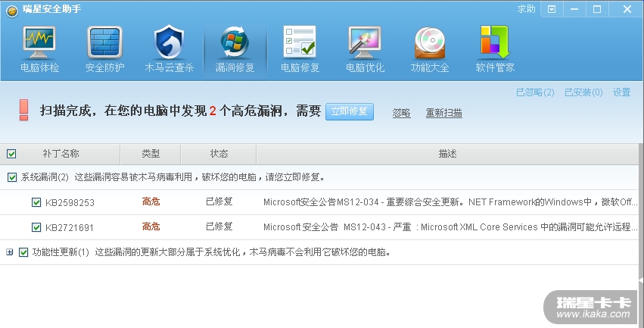This screenshot has width=644, height=328.
Task: Open the 软件管家 colored blocks icon
Action: (495, 42)
